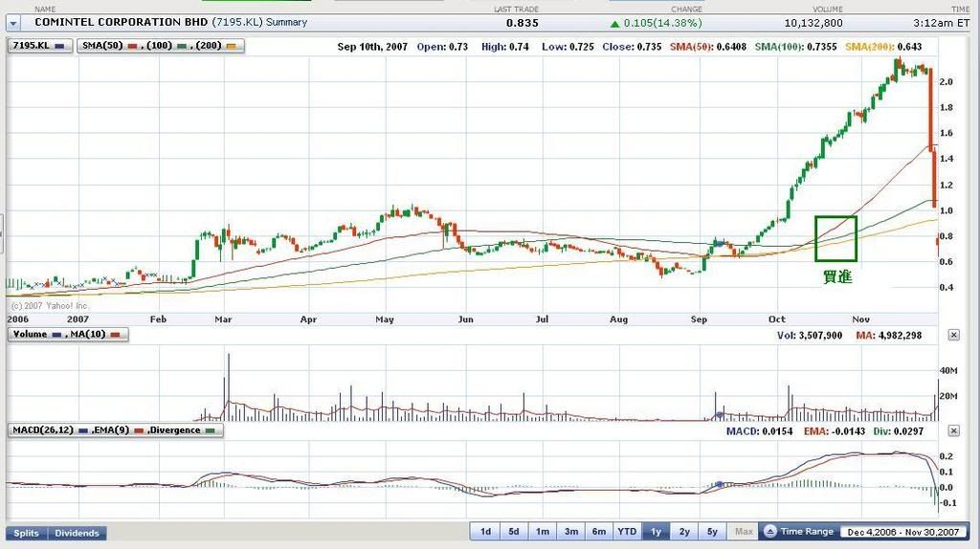The width and height of the screenshot is (980, 549).
Task: Toggle Splits events on the chart
Action: [27, 533]
